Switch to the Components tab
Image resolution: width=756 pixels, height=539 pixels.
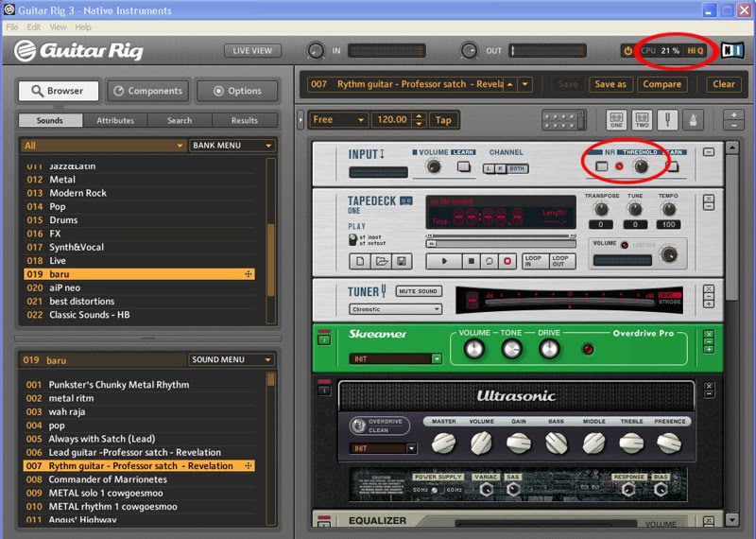click(x=147, y=91)
